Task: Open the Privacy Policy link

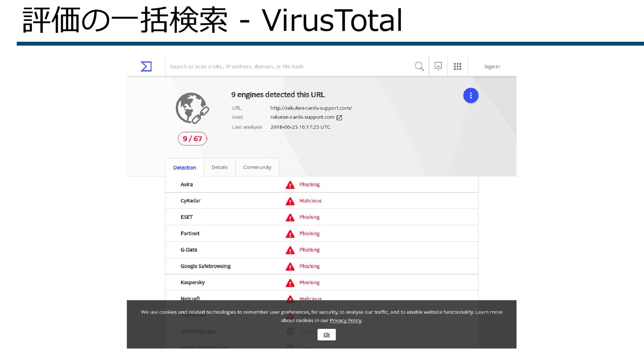Action: [345, 320]
